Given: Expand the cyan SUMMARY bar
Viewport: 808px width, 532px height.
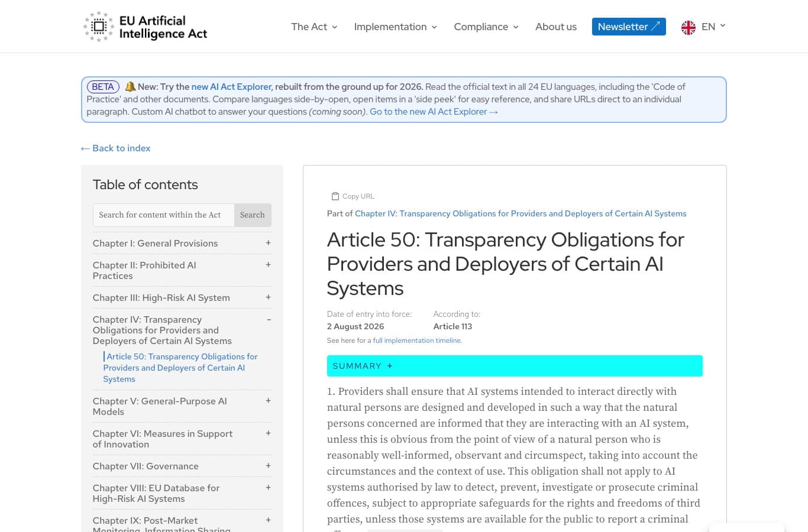Looking at the screenshot, I should coord(515,366).
